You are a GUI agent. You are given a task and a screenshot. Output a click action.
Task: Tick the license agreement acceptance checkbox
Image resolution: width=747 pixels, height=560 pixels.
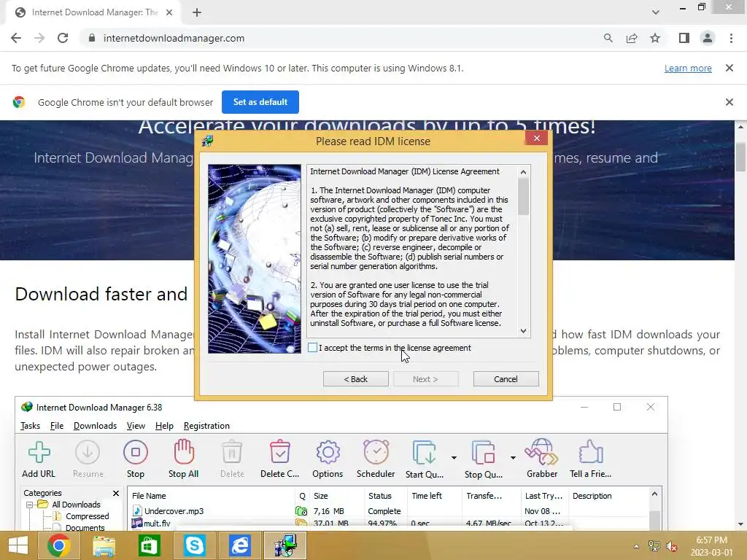[x=312, y=348]
